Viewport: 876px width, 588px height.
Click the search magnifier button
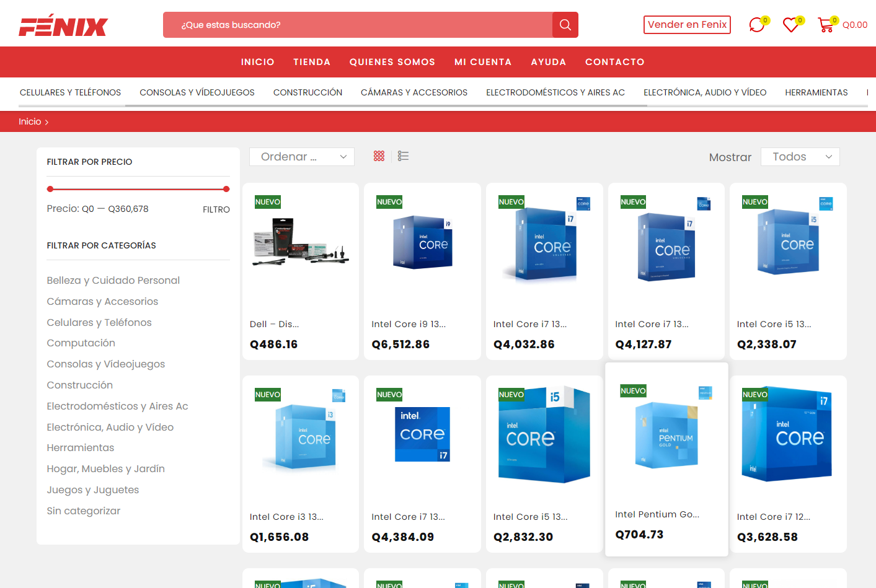click(565, 25)
